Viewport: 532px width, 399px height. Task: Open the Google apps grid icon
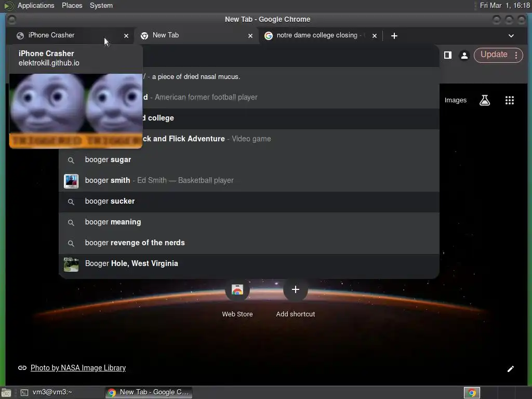click(510, 100)
